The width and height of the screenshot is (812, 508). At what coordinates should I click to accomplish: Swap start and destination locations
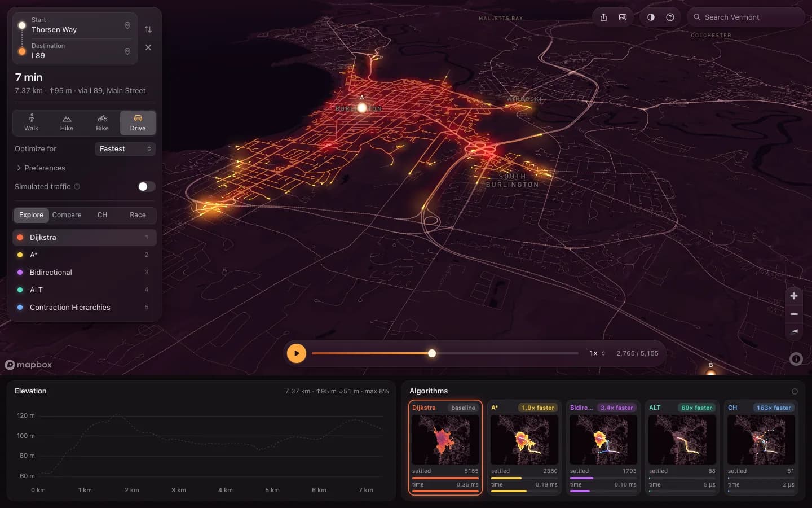coord(148,29)
